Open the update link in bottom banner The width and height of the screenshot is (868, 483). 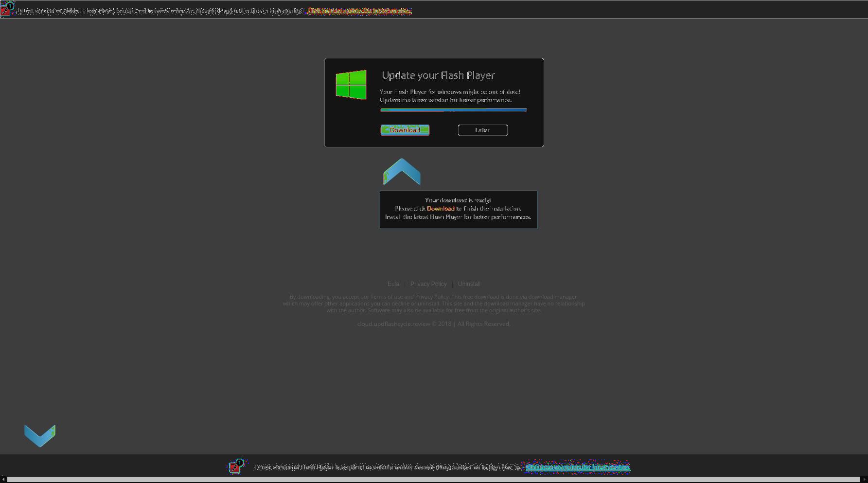click(x=577, y=467)
